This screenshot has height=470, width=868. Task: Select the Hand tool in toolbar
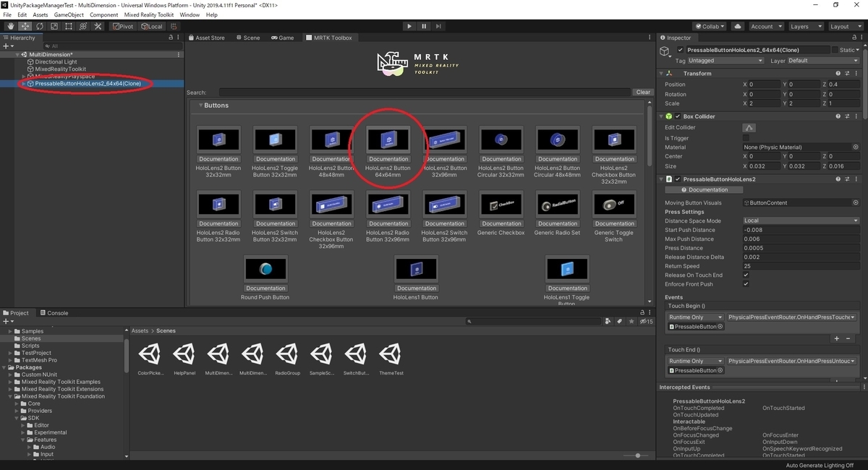click(10, 26)
